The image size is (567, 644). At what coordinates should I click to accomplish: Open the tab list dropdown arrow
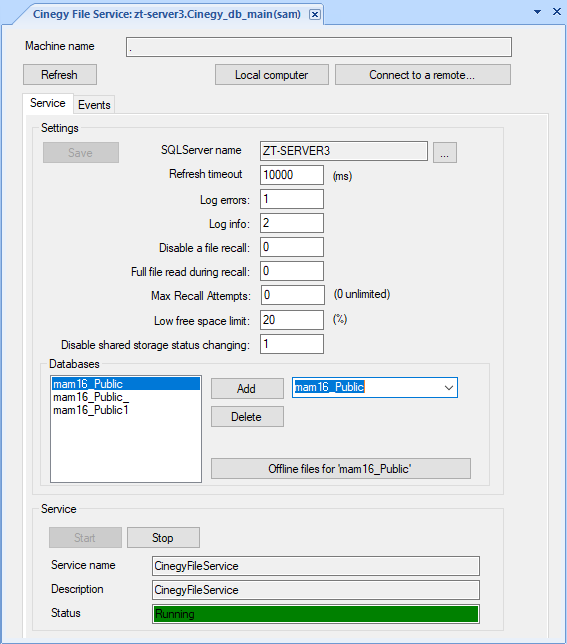tap(537, 12)
